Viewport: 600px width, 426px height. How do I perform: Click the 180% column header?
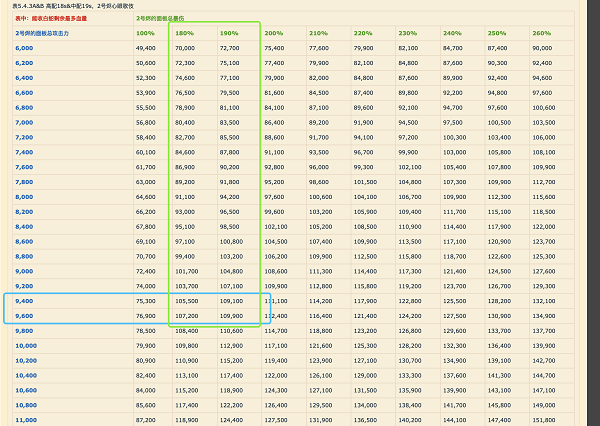(184, 33)
